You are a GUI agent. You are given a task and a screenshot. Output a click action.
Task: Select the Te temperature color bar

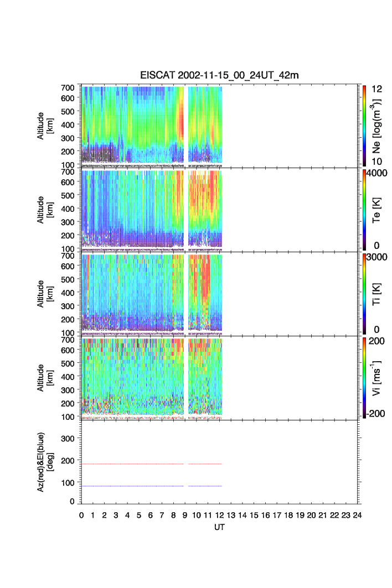(364, 210)
